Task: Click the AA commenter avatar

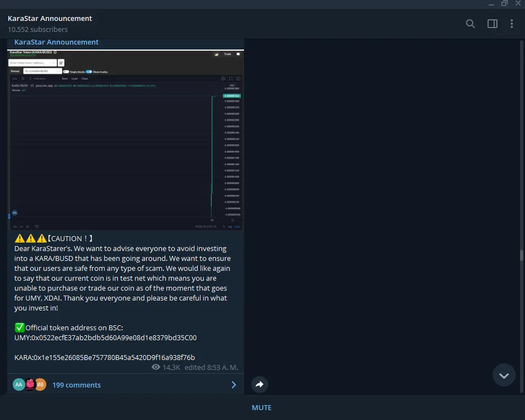Action: (x=19, y=385)
